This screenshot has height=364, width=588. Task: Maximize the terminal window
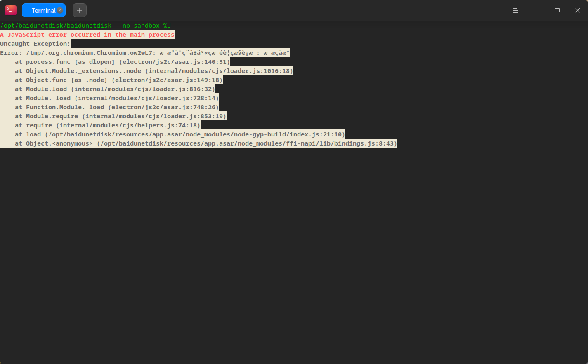(x=557, y=10)
